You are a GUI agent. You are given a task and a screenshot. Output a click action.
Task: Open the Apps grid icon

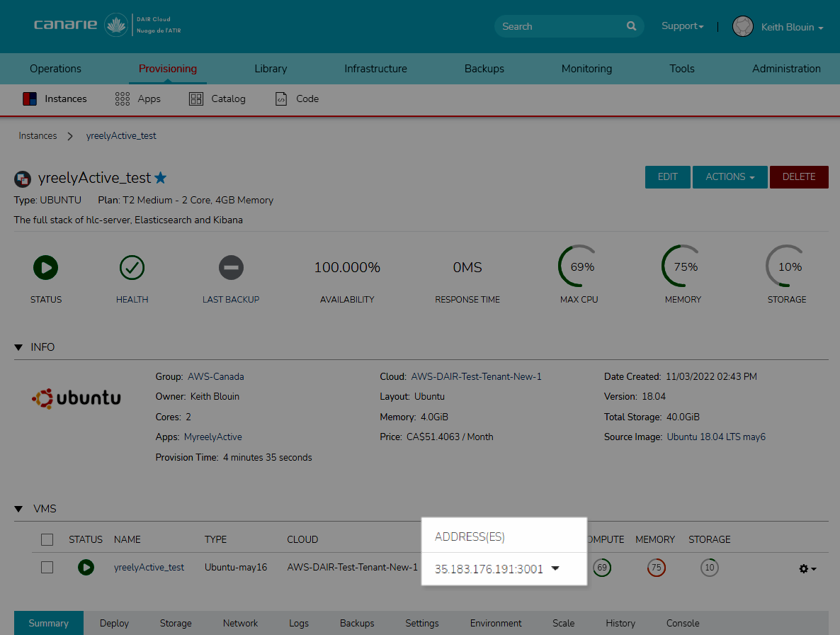tap(122, 99)
